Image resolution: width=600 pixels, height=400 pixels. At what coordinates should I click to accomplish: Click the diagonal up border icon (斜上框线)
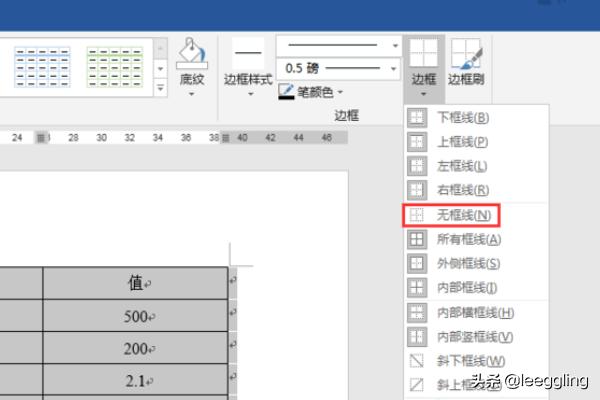pos(417,385)
